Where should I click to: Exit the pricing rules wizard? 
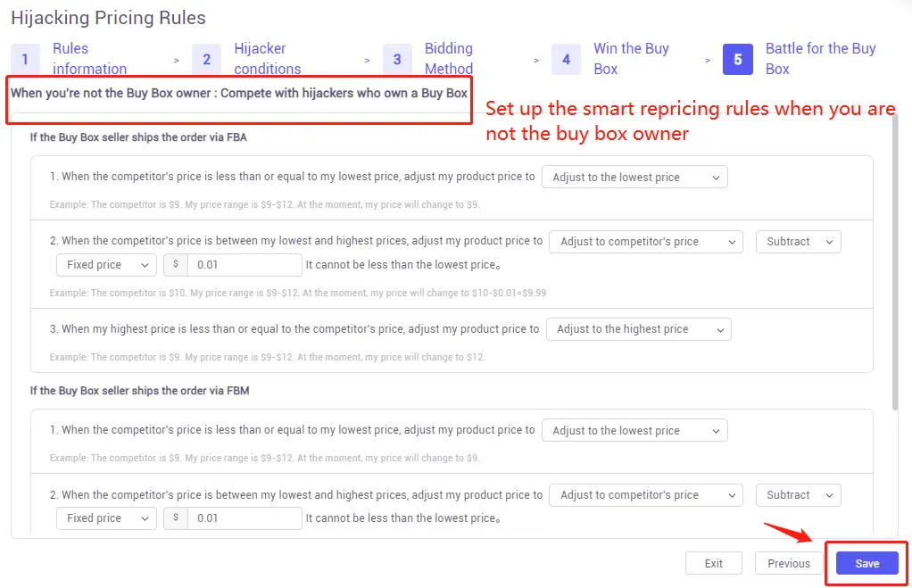pyautogui.click(x=713, y=563)
